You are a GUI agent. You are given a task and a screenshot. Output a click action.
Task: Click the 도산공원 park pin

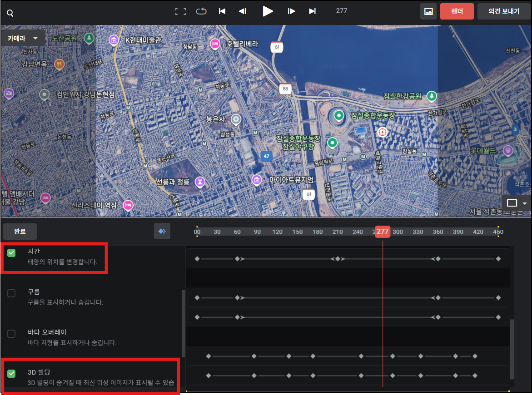point(89,38)
